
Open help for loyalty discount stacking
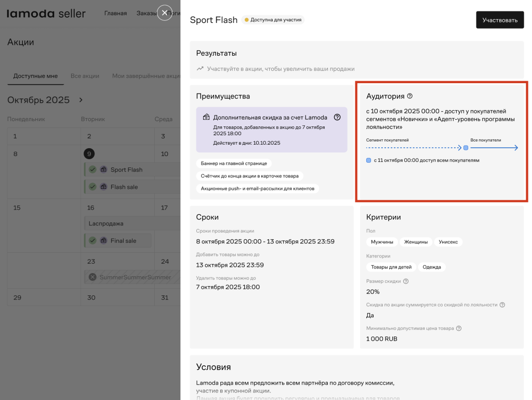(502, 305)
